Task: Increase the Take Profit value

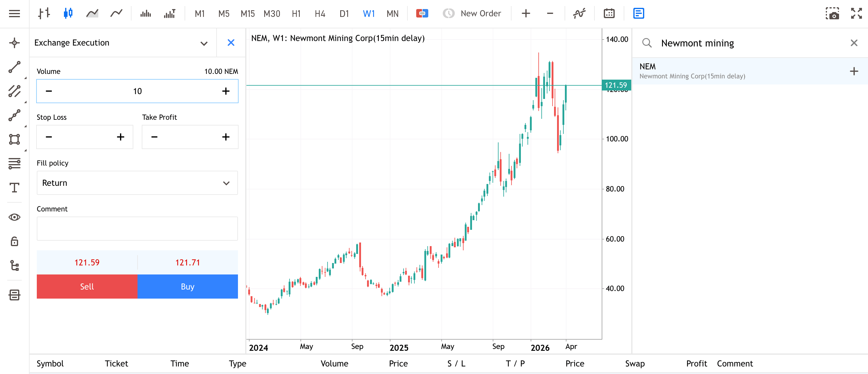Action: pos(226,137)
